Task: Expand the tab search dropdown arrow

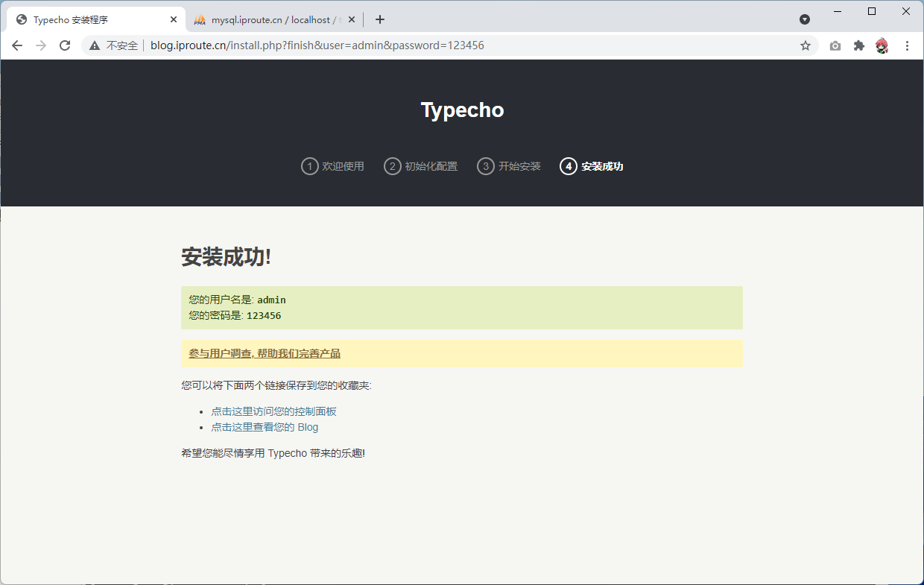Action: [805, 19]
